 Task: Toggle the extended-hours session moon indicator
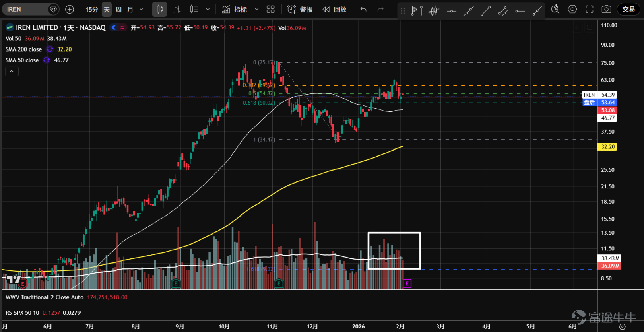pyautogui.click(x=114, y=27)
